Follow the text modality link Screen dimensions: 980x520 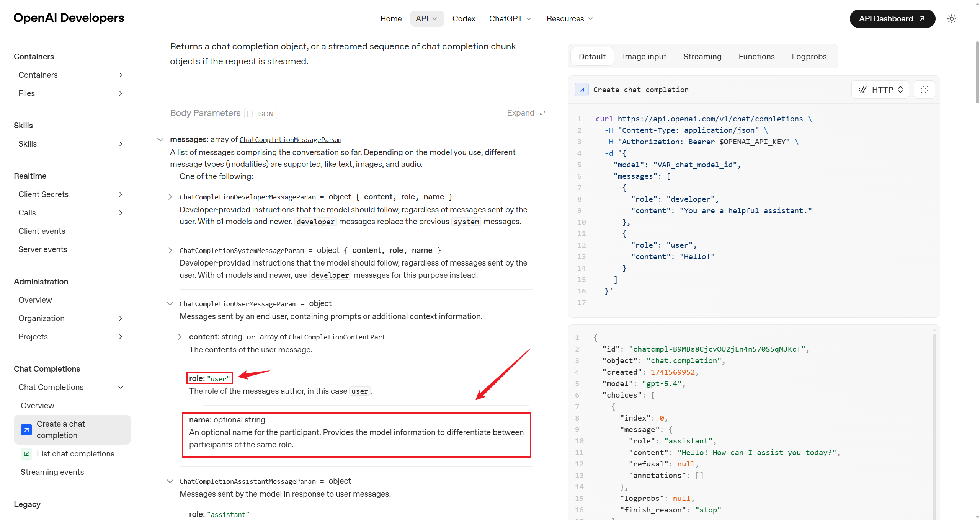click(x=345, y=164)
